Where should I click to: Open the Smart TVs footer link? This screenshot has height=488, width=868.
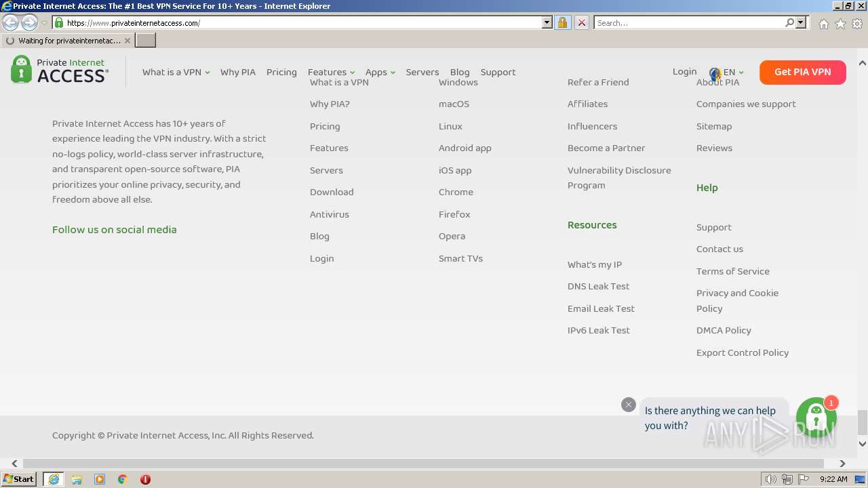[x=460, y=258]
